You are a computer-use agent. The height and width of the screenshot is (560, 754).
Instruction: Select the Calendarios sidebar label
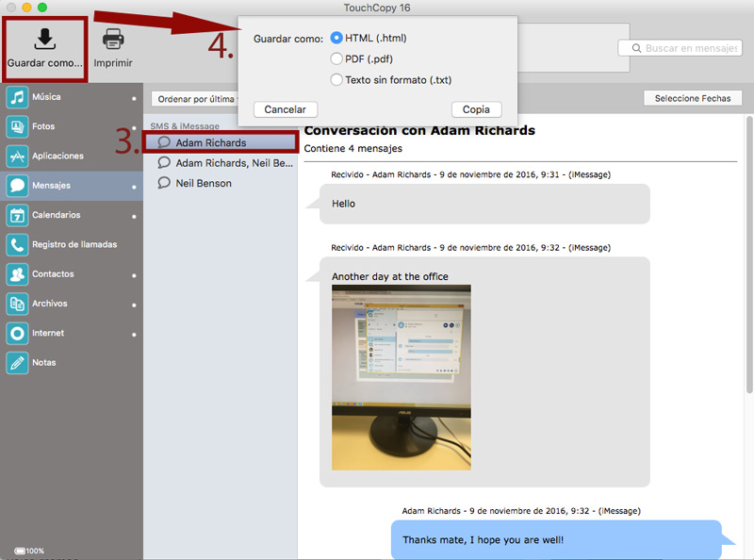[57, 215]
